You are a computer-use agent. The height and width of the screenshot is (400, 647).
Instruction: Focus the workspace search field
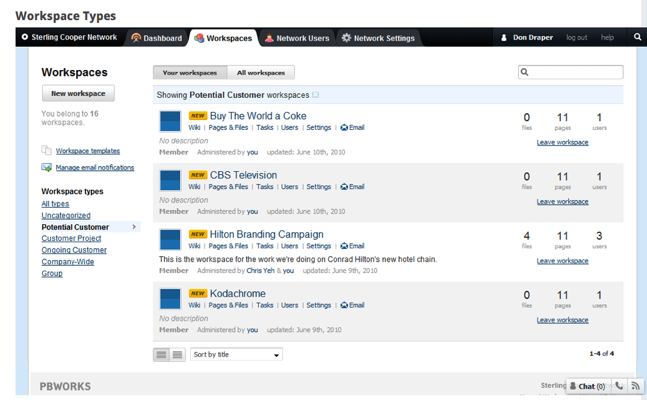pos(571,72)
